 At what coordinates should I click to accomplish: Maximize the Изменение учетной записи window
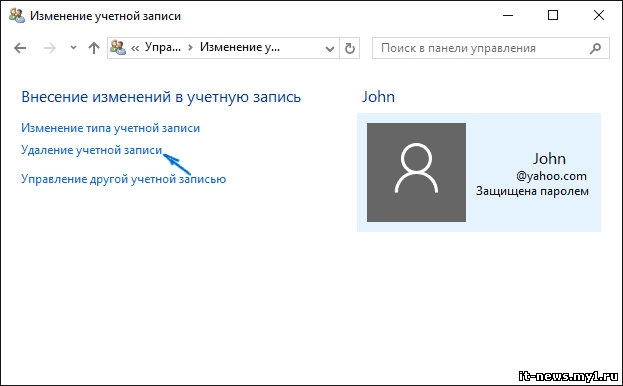tap(553, 15)
